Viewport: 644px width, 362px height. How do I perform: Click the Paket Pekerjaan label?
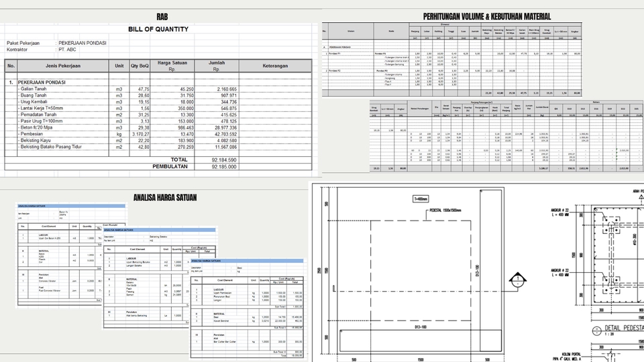pos(23,43)
